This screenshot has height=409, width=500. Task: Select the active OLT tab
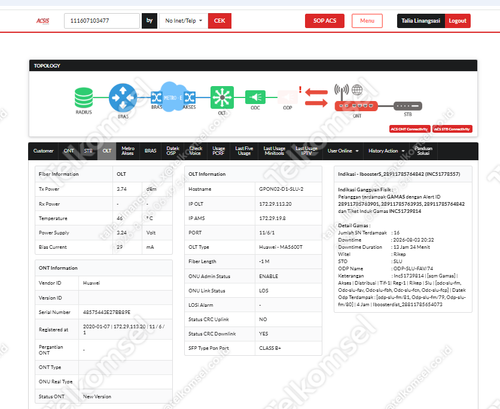107,151
